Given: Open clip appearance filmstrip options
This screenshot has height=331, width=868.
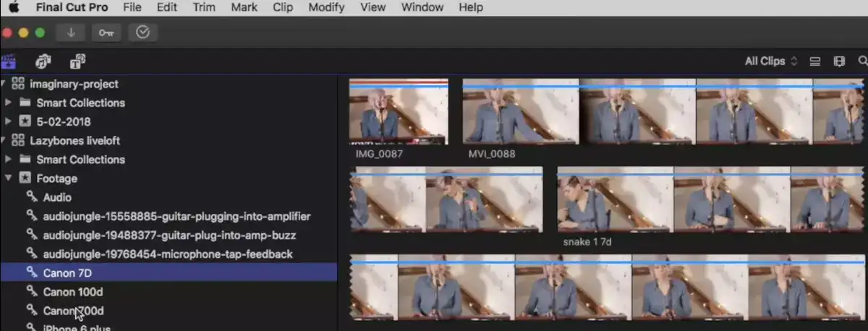Looking at the screenshot, I should [839, 61].
